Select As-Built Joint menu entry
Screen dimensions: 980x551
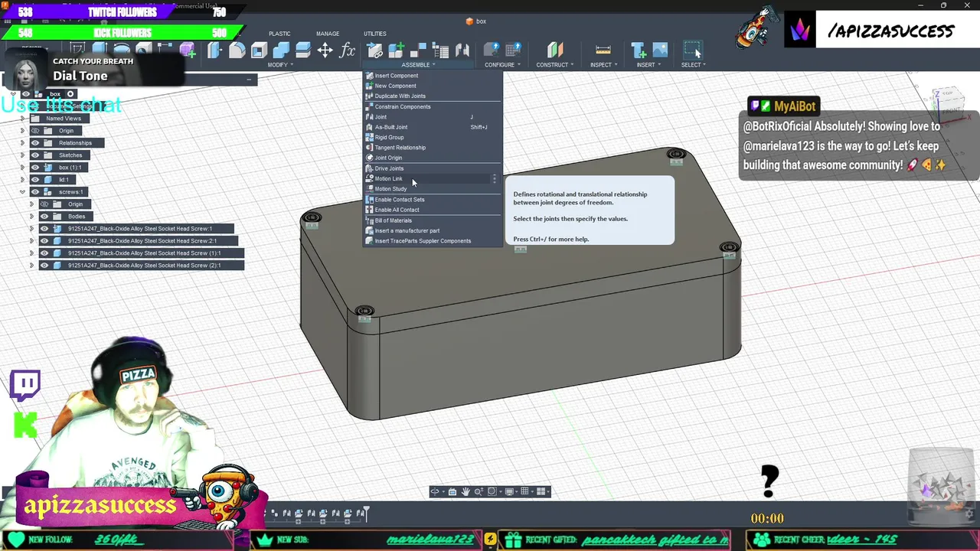coord(433,127)
